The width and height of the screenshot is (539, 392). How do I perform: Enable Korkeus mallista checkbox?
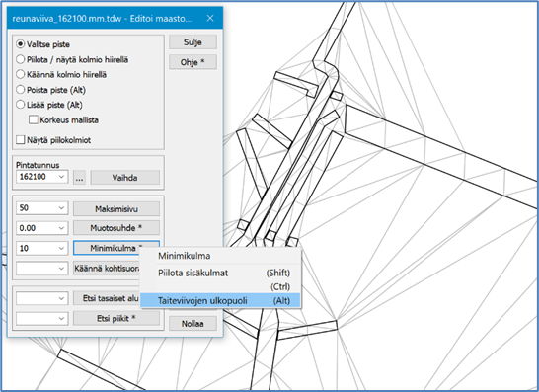[34, 119]
